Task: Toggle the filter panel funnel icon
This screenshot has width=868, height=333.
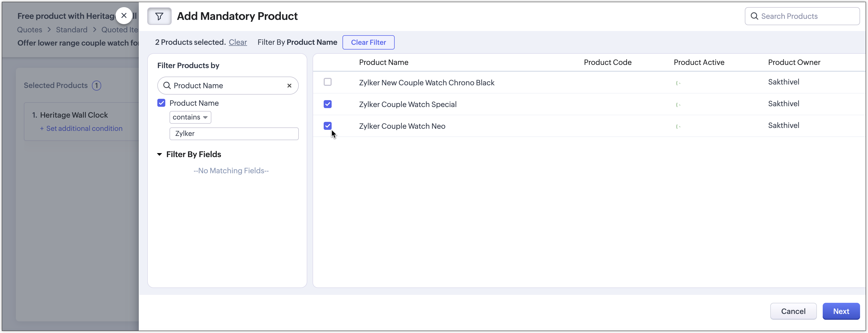Action: pyautogui.click(x=159, y=16)
